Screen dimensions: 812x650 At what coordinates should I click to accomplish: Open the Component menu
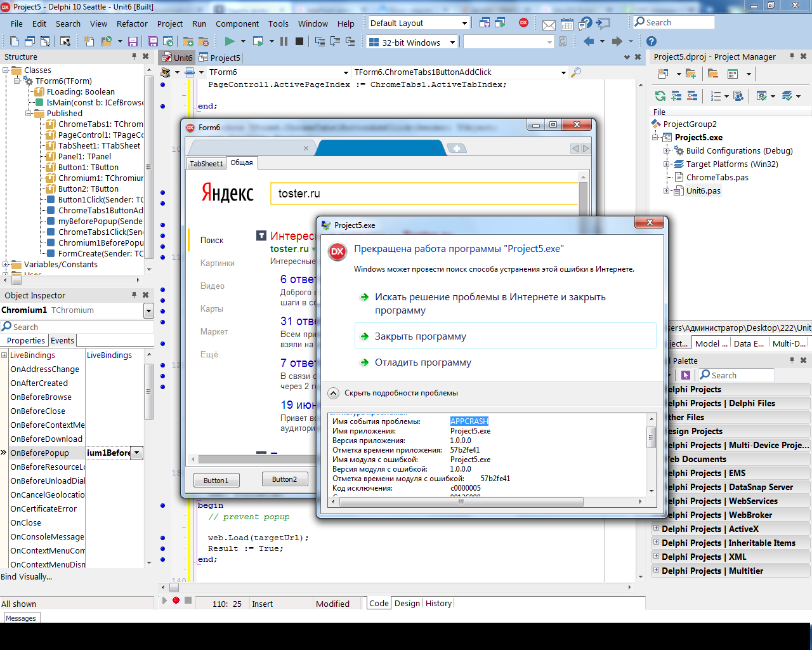[x=237, y=23]
